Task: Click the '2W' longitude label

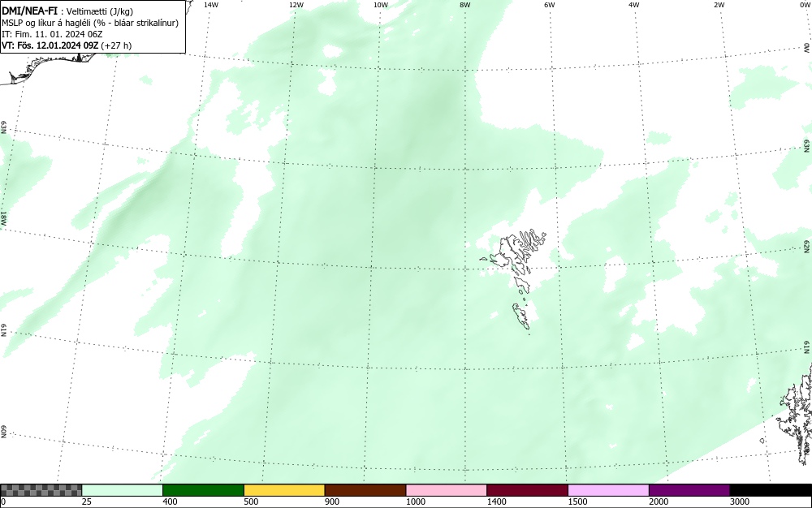Action: 719,5
